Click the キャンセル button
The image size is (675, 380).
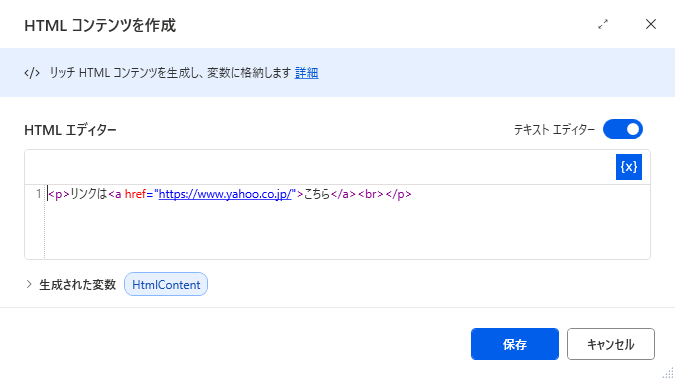pyautogui.click(x=610, y=344)
